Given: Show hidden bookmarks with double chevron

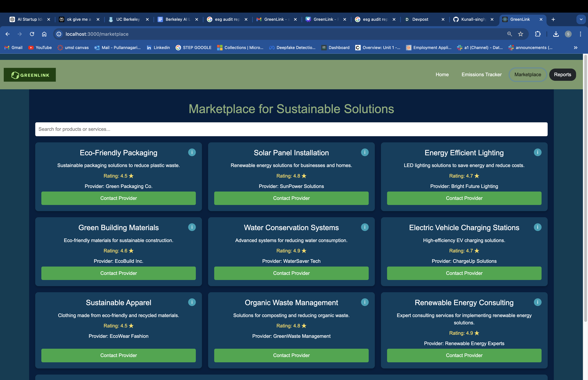Looking at the screenshot, I should coord(575,48).
